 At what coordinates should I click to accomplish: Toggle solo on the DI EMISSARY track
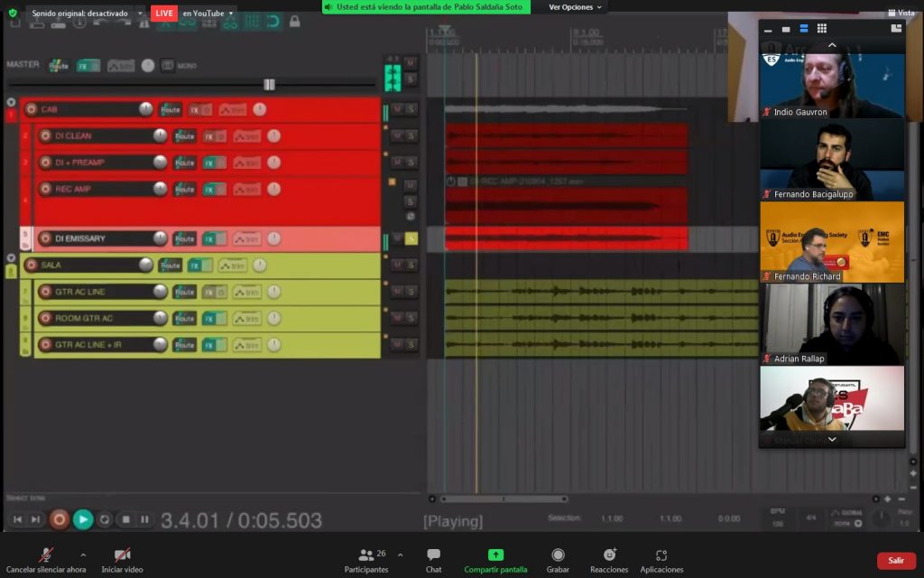411,239
